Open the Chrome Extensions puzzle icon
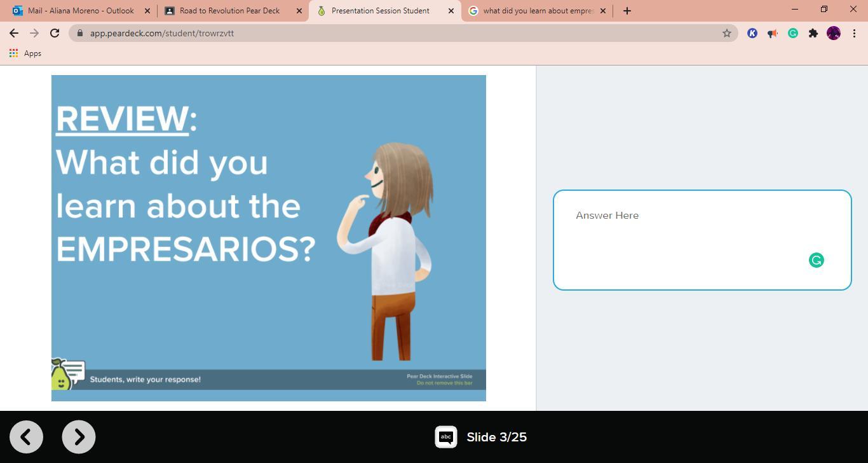 pyautogui.click(x=813, y=33)
